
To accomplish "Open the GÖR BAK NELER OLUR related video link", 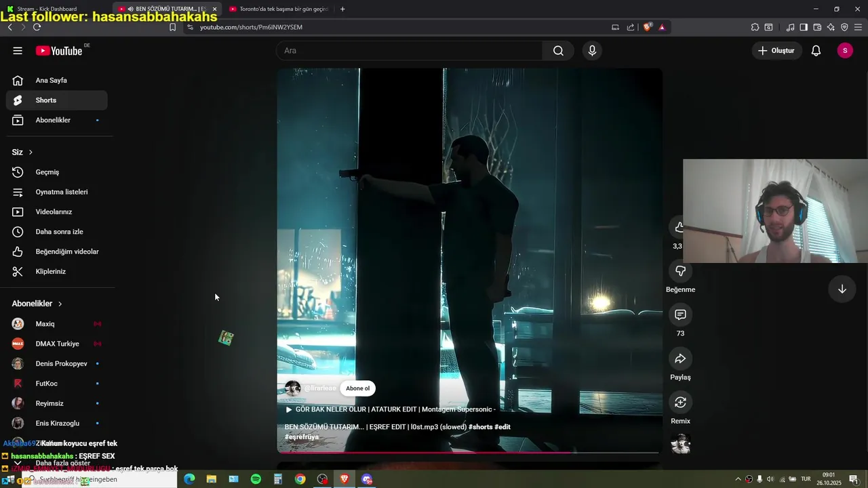I will [391, 409].
